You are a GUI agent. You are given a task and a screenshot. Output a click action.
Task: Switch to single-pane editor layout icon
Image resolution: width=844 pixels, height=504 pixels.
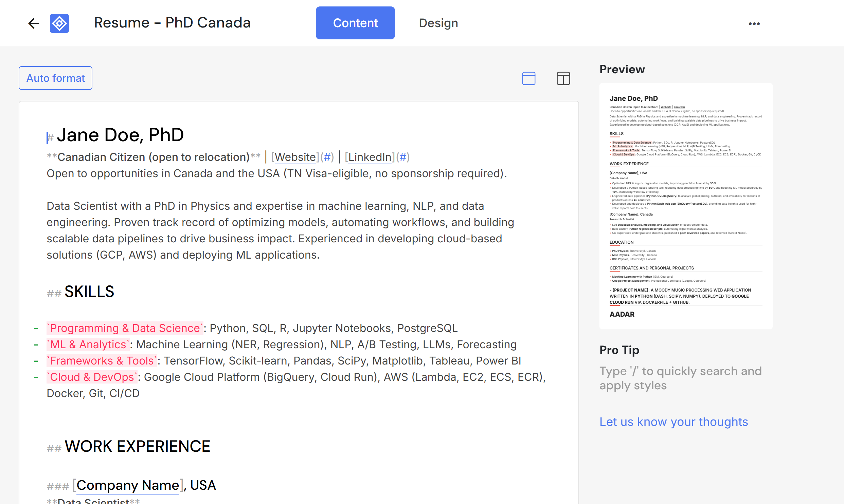click(528, 78)
